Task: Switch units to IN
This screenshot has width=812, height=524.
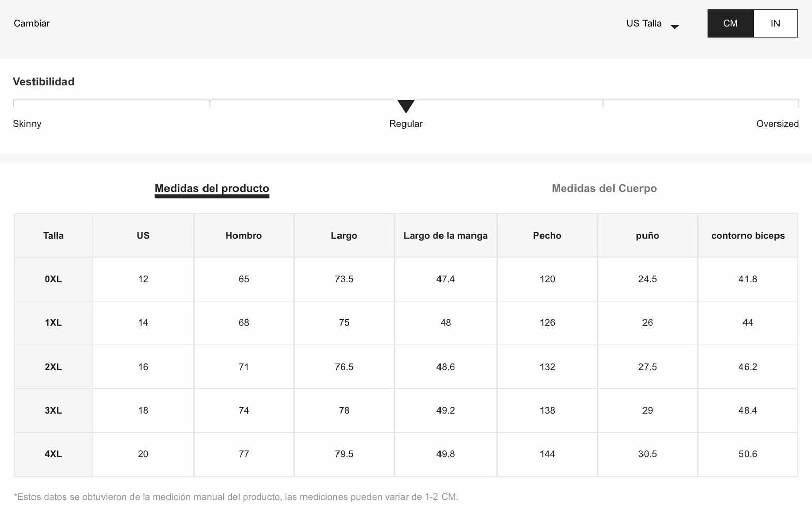Action: (775, 23)
